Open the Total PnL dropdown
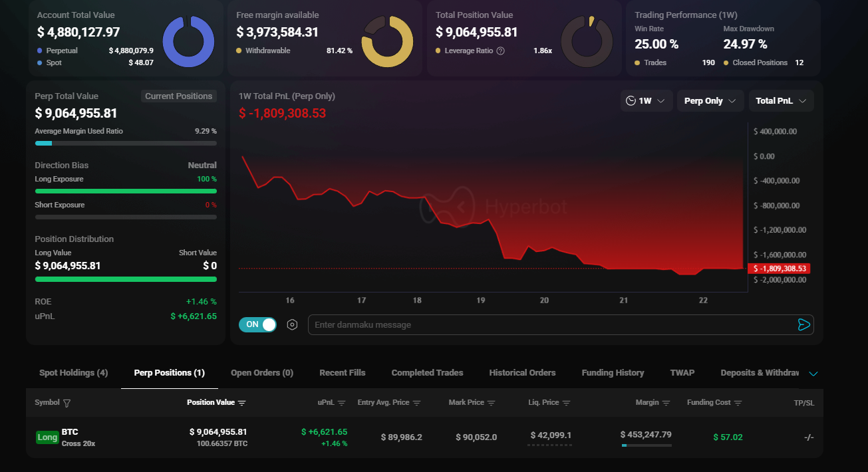This screenshot has height=472, width=868. [x=781, y=101]
